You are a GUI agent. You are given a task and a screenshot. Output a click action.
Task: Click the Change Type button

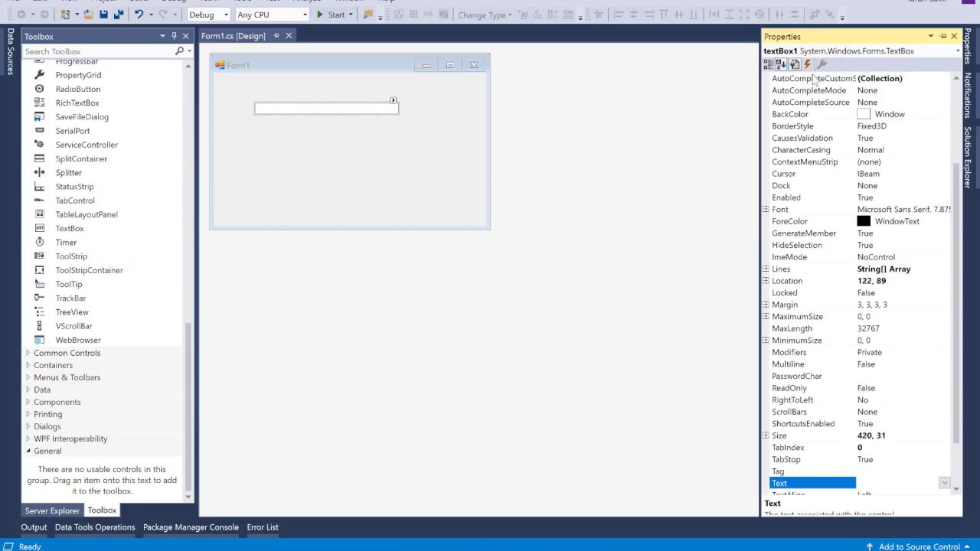click(x=484, y=15)
